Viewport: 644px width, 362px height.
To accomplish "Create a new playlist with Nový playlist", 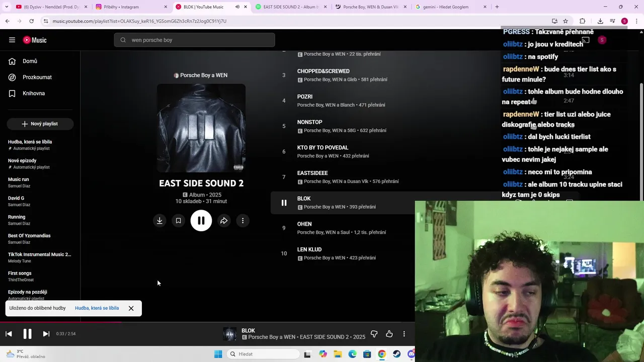I will (x=40, y=124).
